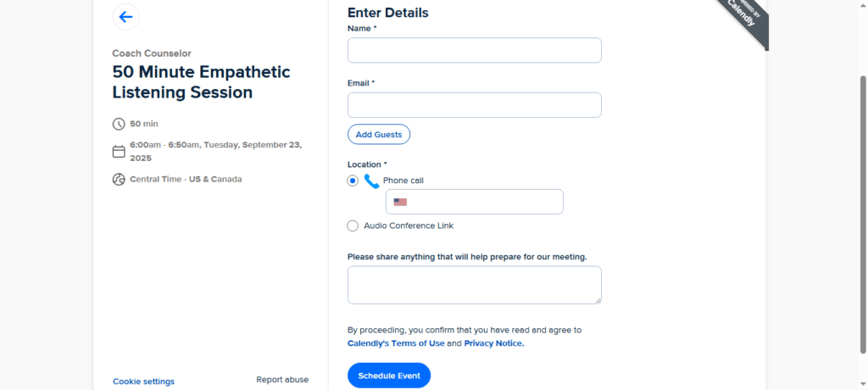The width and height of the screenshot is (868, 390).
Task: Click the Report abuse link
Action: [282, 380]
